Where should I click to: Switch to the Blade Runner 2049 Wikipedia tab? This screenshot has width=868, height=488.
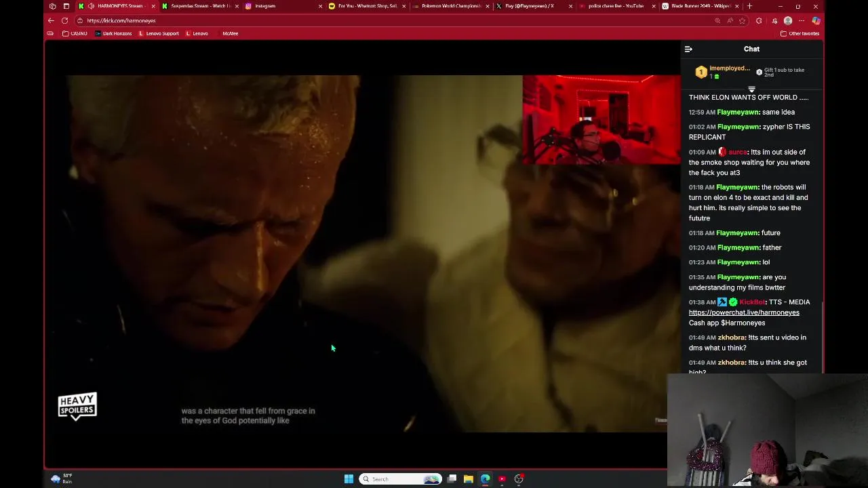point(701,6)
